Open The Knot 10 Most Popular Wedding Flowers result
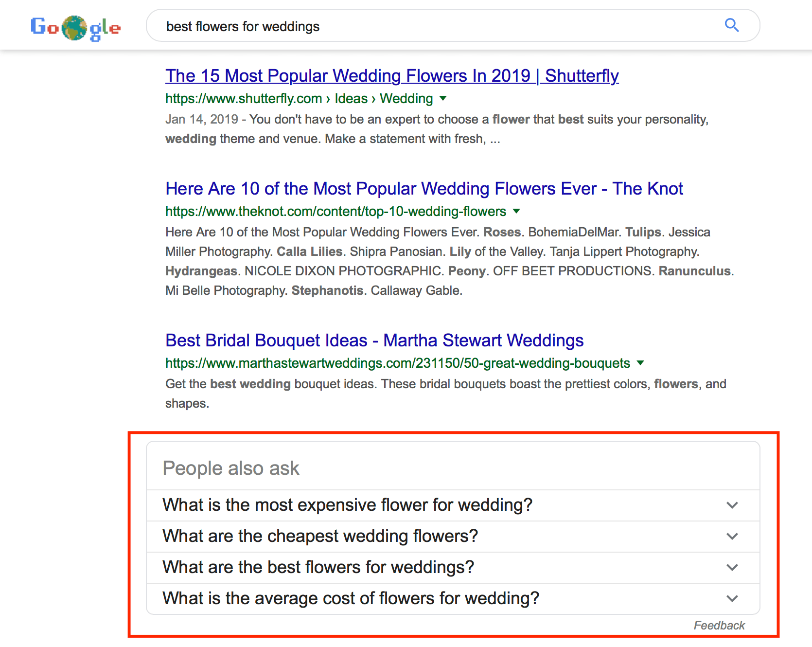 pyautogui.click(x=424, y=189)
